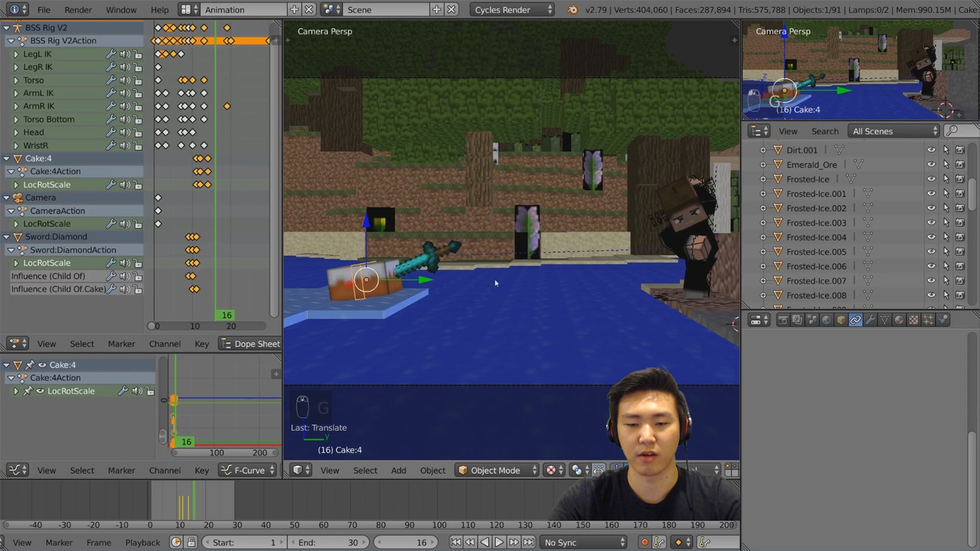This screenshot has height=551, width=980.
Task: Open the F-Curve mode dropdown
Action: point(248,471)
